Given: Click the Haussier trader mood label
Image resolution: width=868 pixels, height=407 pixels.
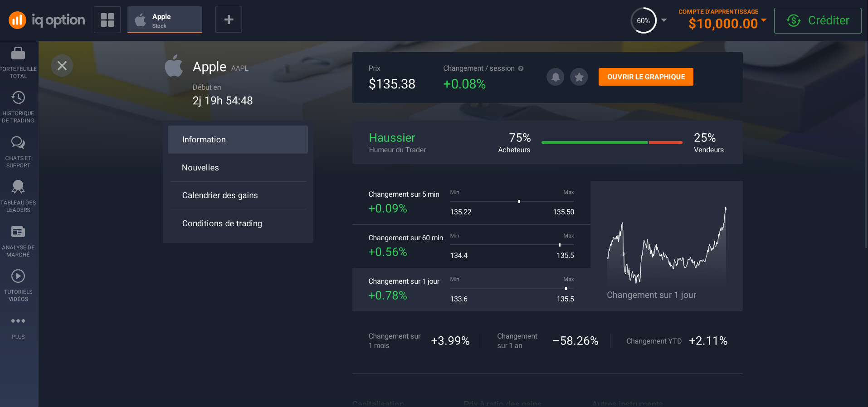Looking at the screenshot, I should [x=392, y=138].
